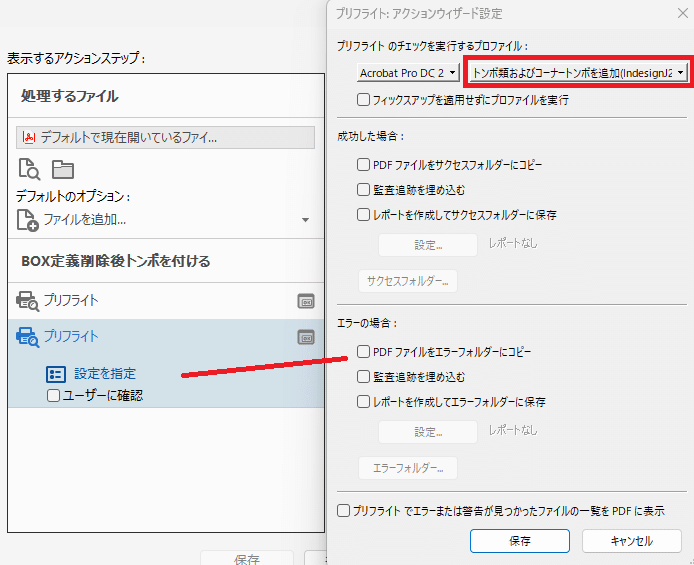This screenshot has width=694, height=565.
Task: Click the 成功した場合 section label
Action: pyautogui.click(x=370, y=136)
